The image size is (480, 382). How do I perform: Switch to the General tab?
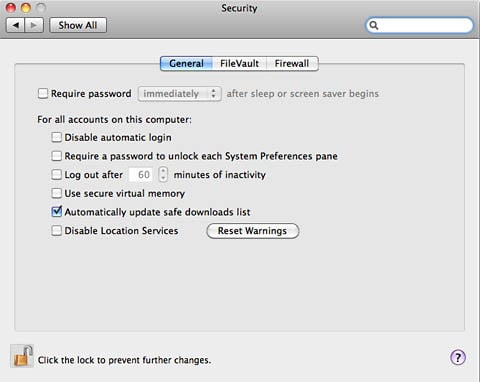click(186, 63)
